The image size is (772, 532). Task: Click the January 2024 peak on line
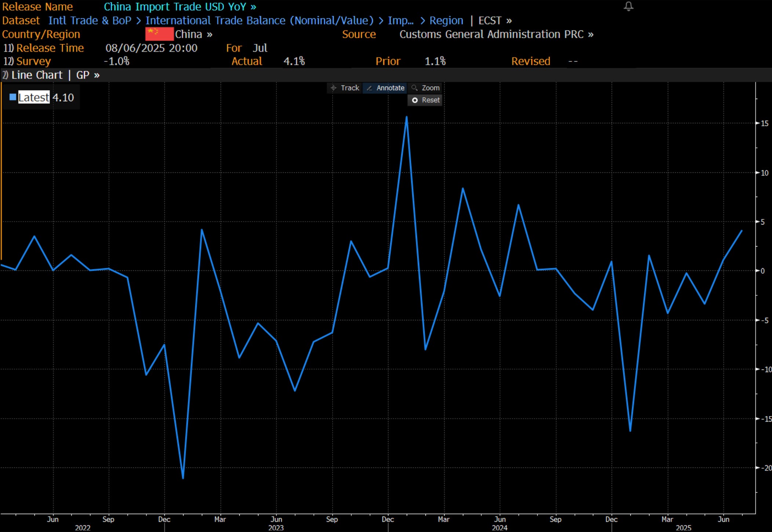click(406, 117)
